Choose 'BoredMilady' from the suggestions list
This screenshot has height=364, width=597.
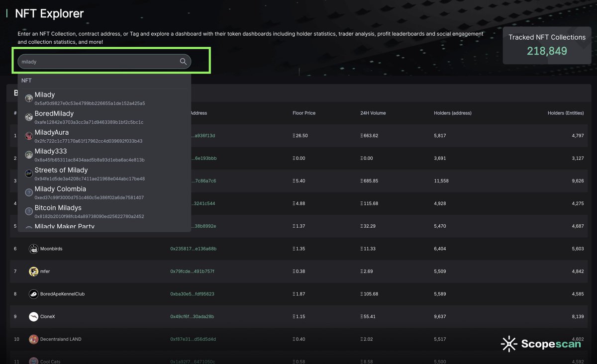pyautogui.click(x=104, y=117)
